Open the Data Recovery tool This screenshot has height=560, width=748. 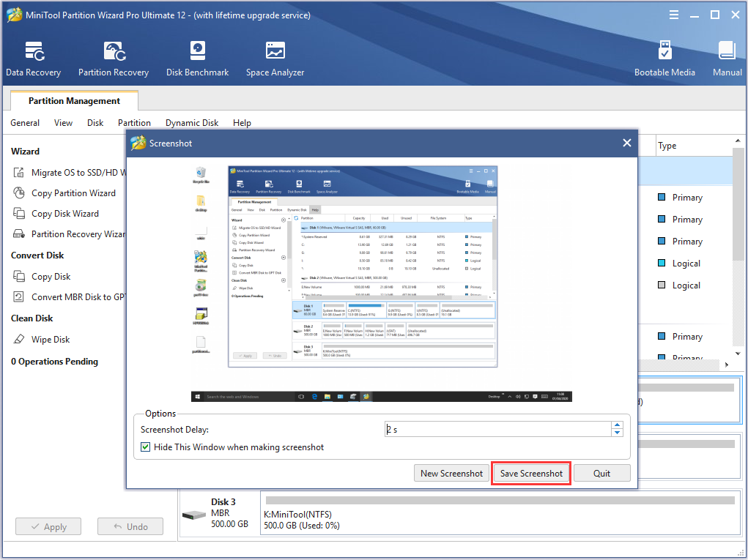point(34,59)
